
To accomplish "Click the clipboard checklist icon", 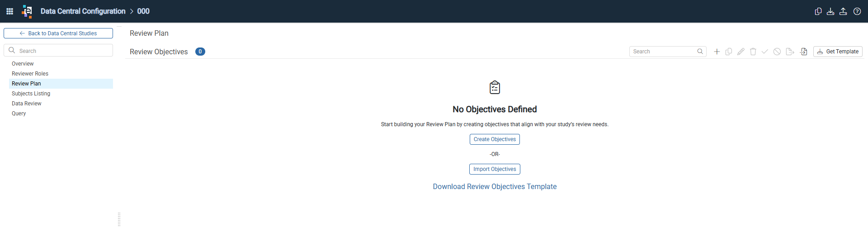I will click(495, 87).
